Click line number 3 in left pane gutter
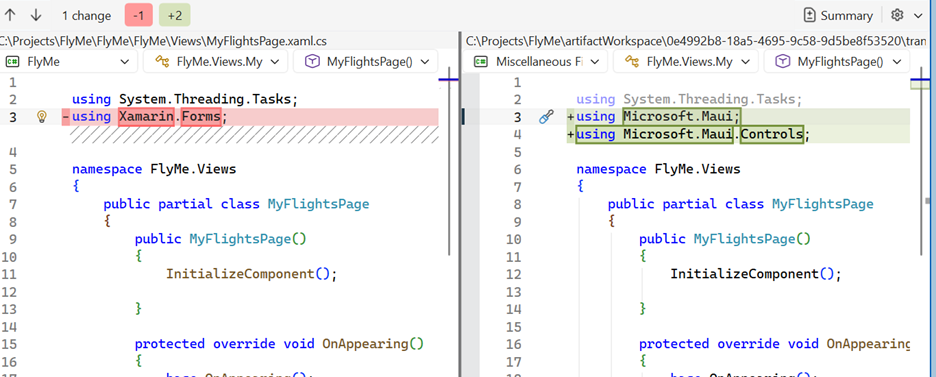The height and width of the screenshot is (377, 936). 14,117
